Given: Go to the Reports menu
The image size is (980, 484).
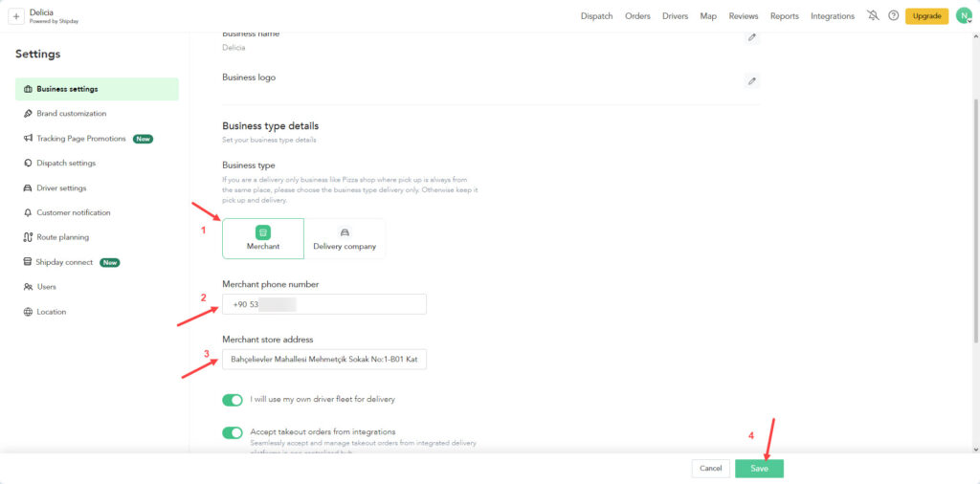Looking at the screenshot, I should coord(784,16).
